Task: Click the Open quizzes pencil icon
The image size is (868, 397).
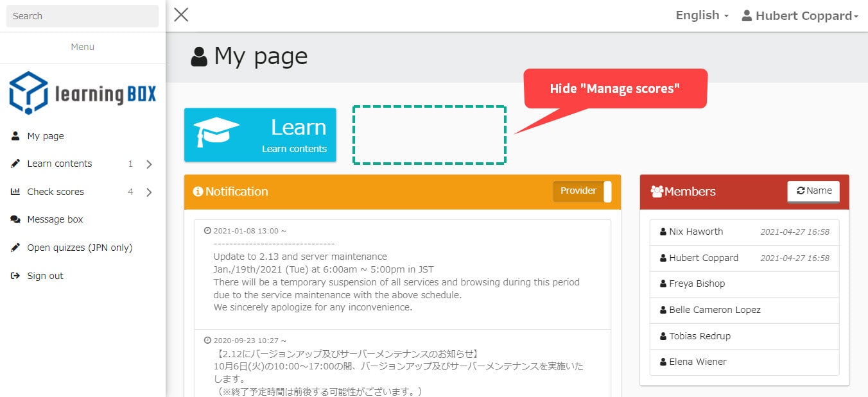Action: pyautogui.click(x=15, y=248)
